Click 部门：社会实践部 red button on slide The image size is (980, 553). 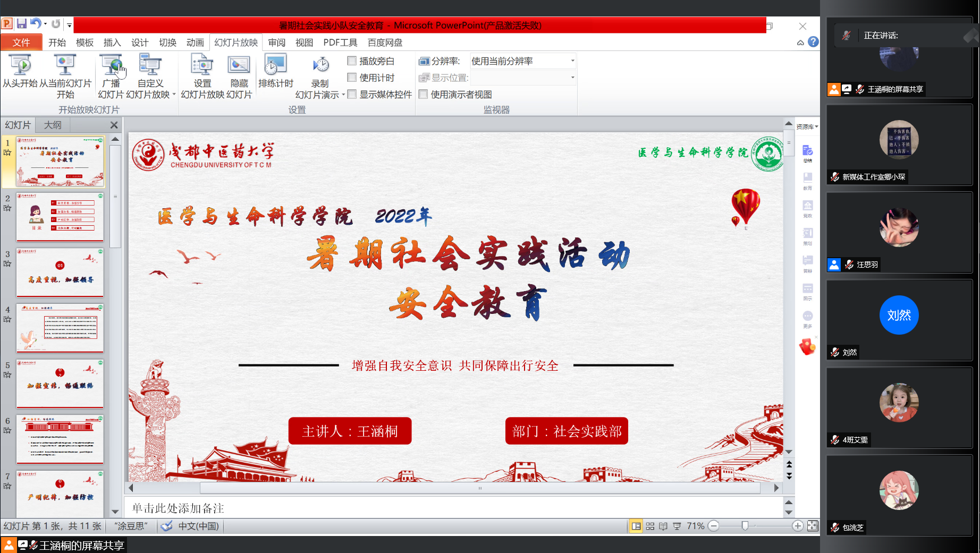click(567, 431)
